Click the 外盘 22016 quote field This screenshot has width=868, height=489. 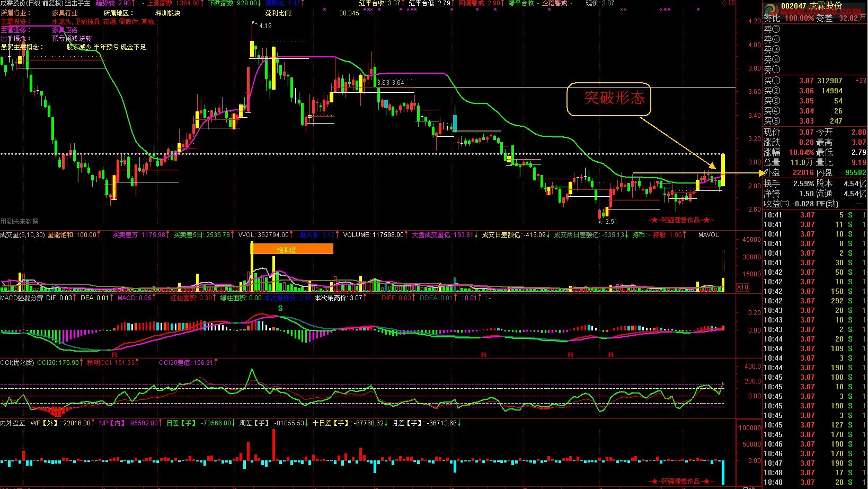pyautogui.click(x=789, y=172)
